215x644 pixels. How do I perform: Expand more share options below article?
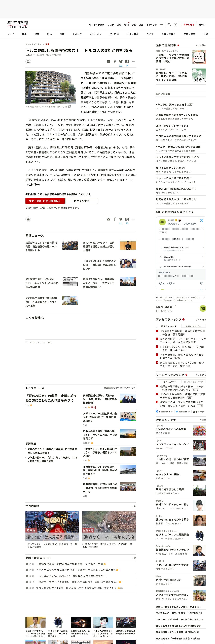pos(133,219)
